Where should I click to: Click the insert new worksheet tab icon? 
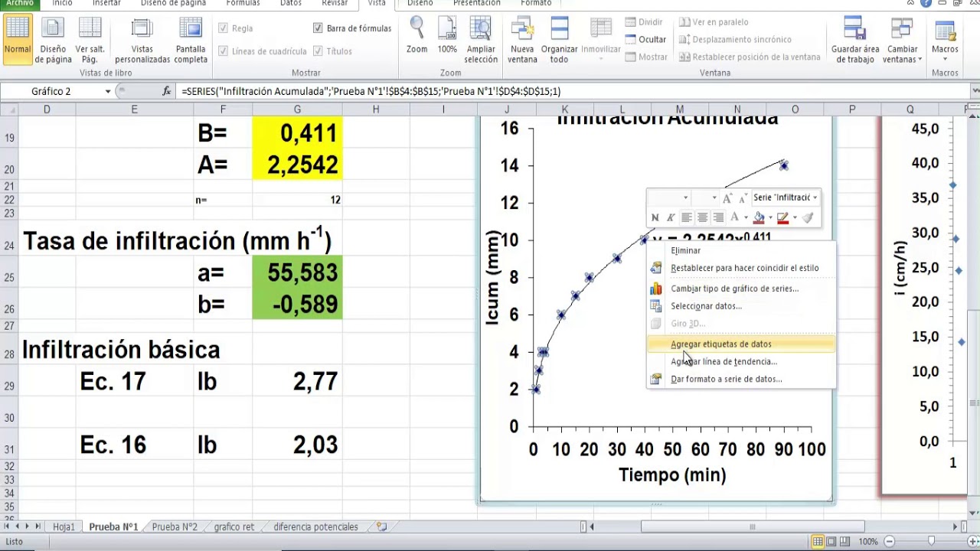381,527
